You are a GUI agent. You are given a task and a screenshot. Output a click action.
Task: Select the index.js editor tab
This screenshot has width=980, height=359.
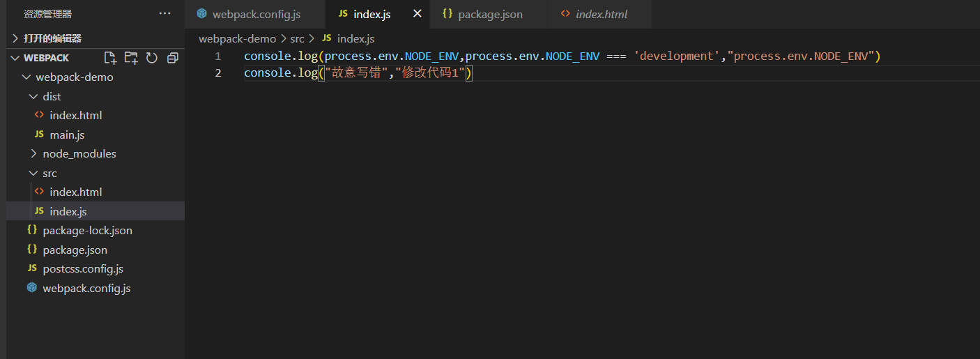(x=378, y=14)
